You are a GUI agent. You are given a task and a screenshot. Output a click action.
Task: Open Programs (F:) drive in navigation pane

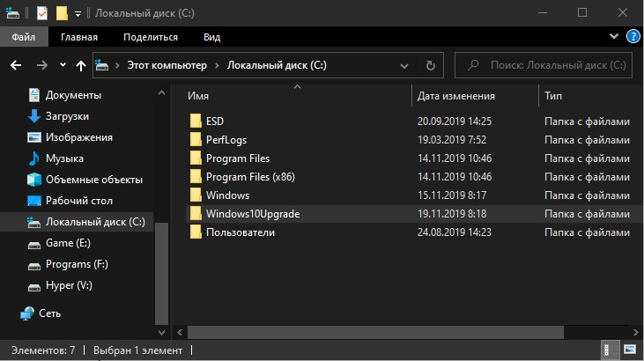[x=77, y=264]
